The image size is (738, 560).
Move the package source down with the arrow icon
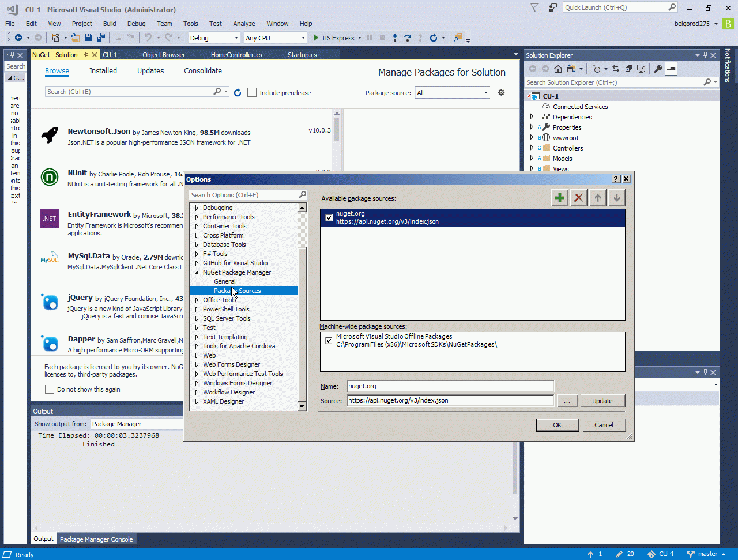click(616, 198)
